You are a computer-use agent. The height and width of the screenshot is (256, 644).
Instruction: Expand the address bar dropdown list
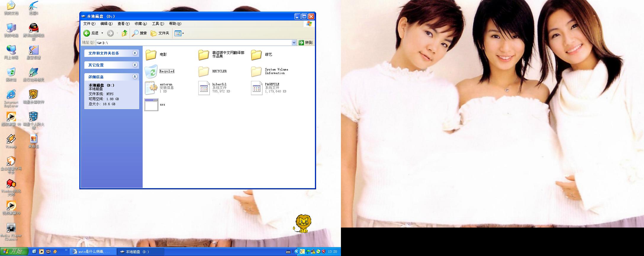(294, 43)
